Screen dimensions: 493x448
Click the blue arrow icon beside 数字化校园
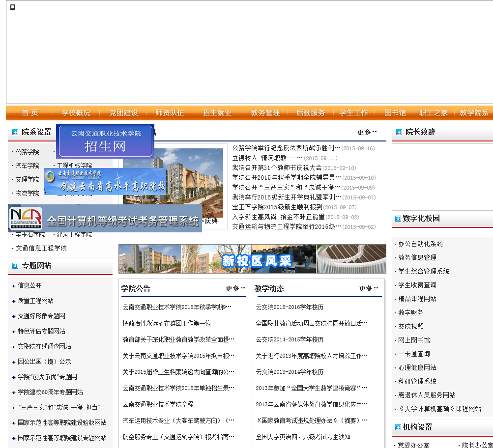[x=398, y=219]
